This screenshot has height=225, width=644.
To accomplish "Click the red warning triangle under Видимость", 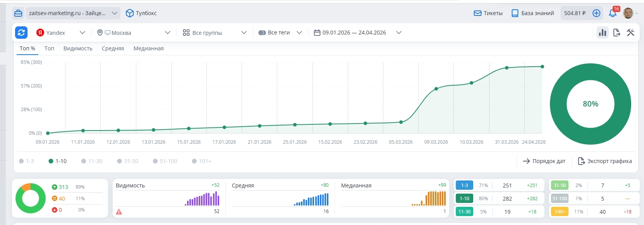I will (119, 211).
